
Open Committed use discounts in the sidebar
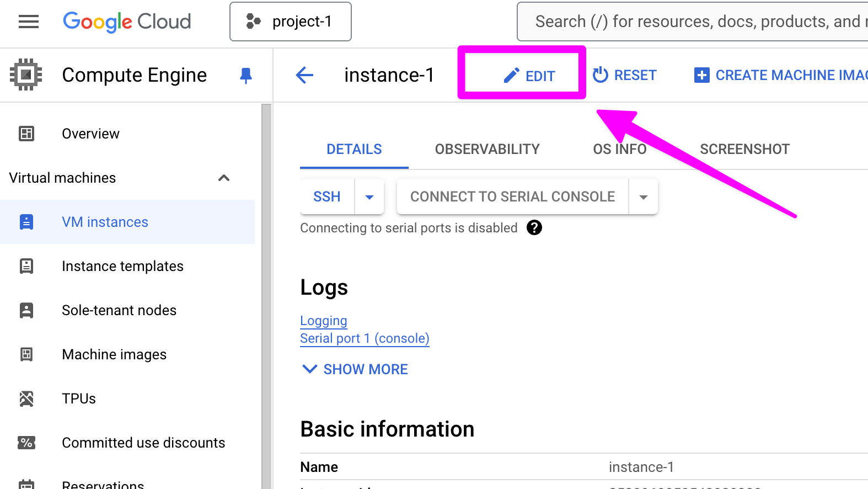tap(127, 443)
